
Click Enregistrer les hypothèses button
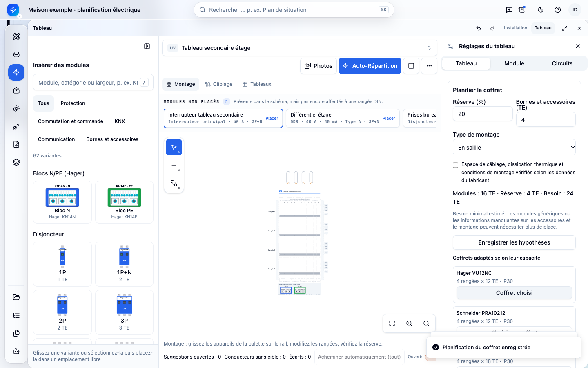(514, 242)
